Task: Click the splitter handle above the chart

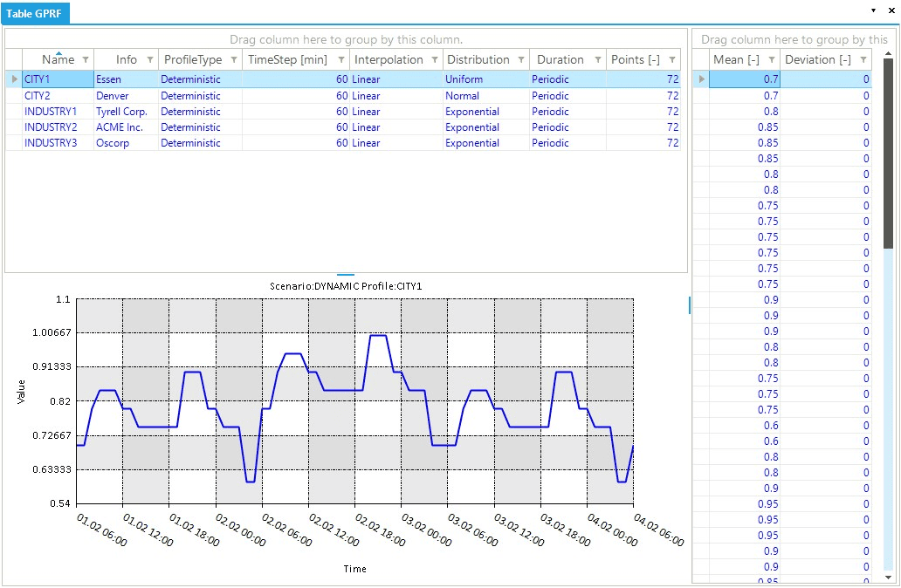Action: click(x=346, y=275)
